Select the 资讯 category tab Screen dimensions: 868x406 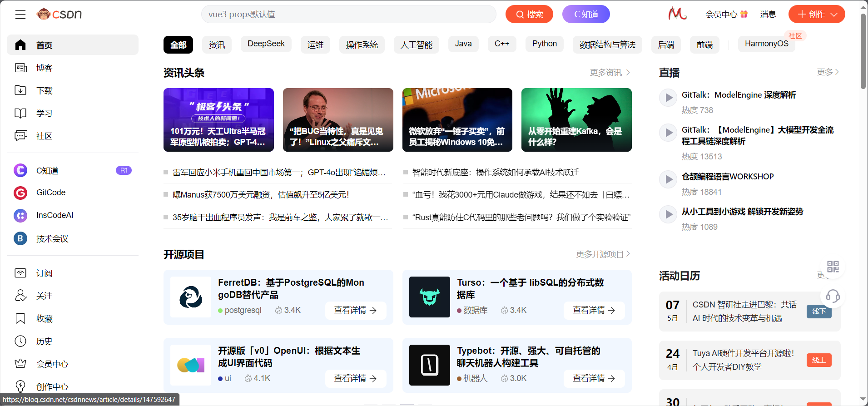point(217,45)
